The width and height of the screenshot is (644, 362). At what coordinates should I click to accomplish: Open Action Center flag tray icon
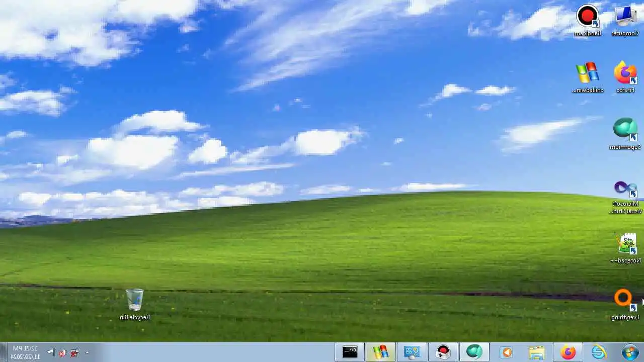pyautogui.click(x=50, y=352)
